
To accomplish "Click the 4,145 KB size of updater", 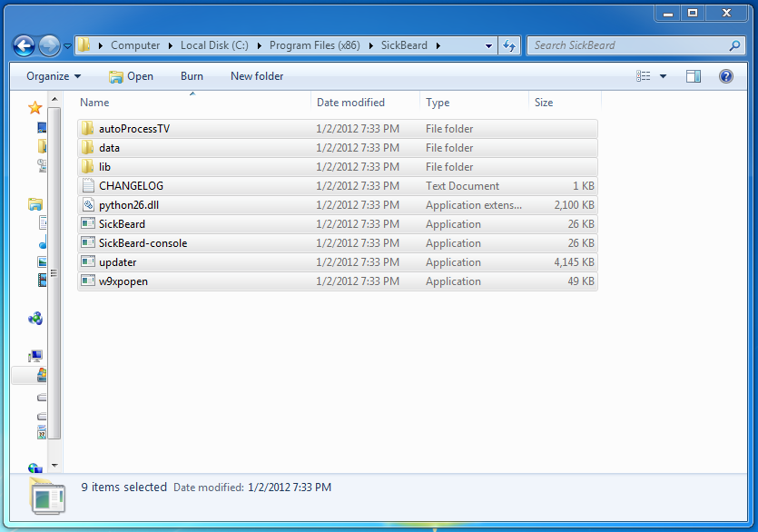I will (x=574, y=262).
